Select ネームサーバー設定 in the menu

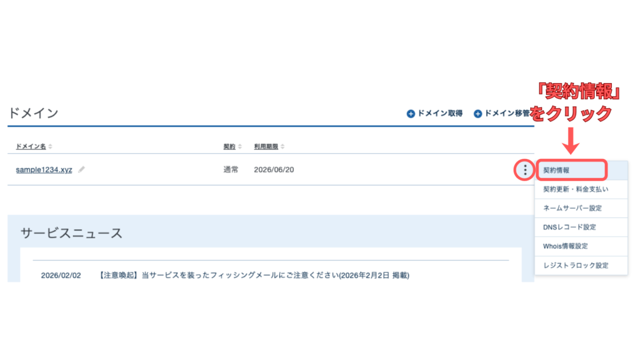[x=572, y=208]
